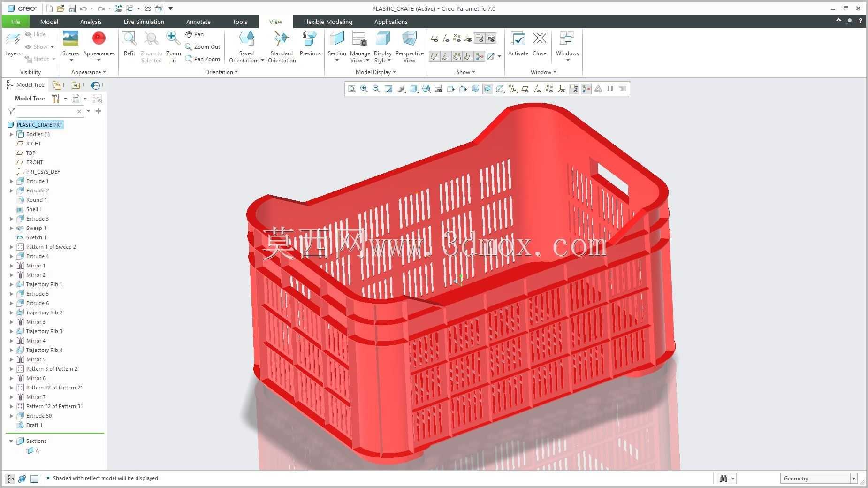Click the graphics toolbar Zoom Out icon
The height and width of the screenshot is (488, 868).
[x=376, y=89]
